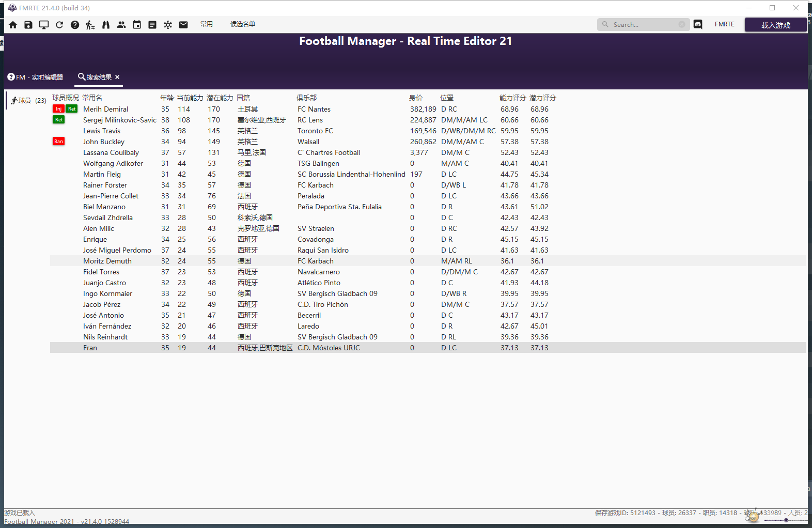Click the 游戏已载入 status text

(20, 513)
